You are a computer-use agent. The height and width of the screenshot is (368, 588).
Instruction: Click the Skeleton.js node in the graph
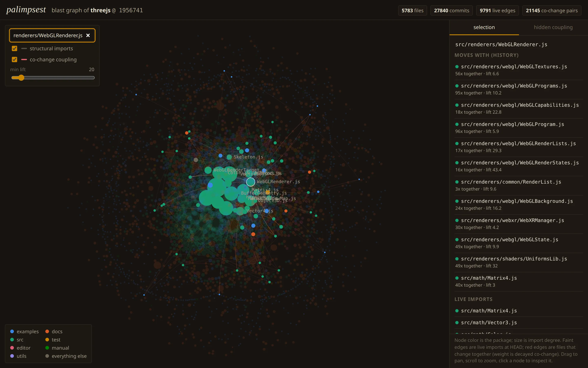[229, 157]
